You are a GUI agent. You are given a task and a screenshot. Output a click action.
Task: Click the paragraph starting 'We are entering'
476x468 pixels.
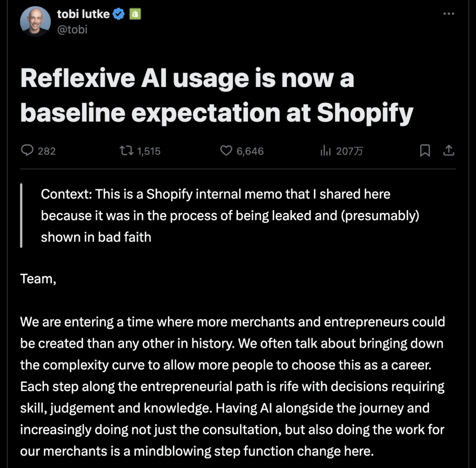[x=232, y=386]
